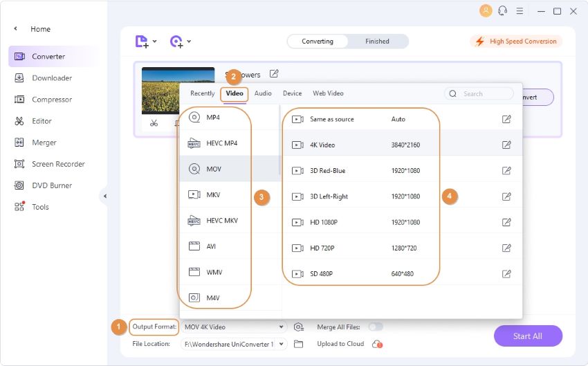This screenshot has width=588, height=366.
Task: Open the file location folder icon
Action: pyautogui.click(x=299, y=344)
